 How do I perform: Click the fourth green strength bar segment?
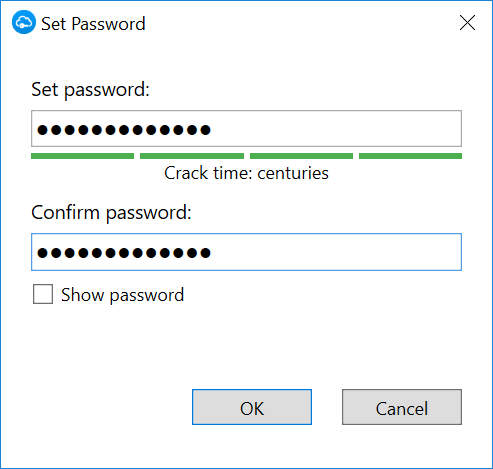click(x=410, y=156)
